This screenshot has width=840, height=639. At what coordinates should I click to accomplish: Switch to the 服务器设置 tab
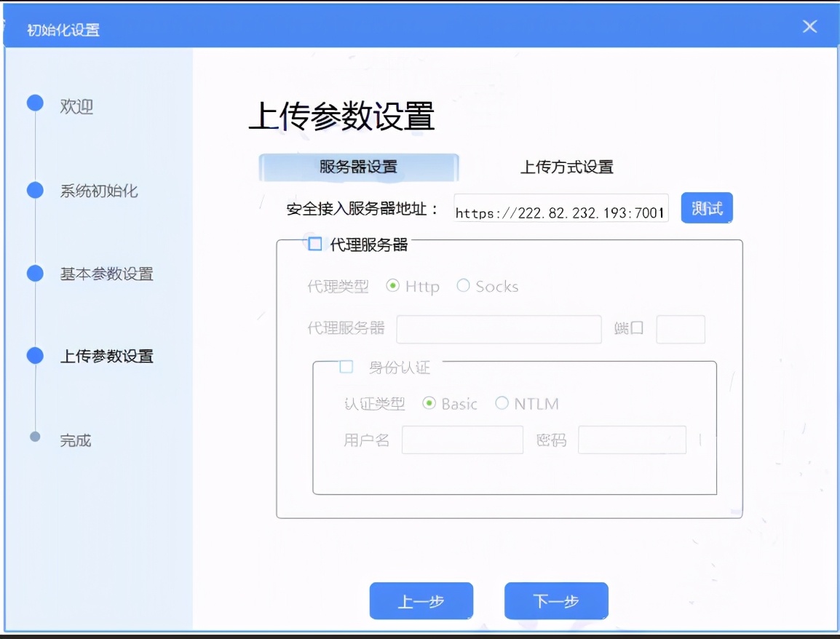click(357, 167)
